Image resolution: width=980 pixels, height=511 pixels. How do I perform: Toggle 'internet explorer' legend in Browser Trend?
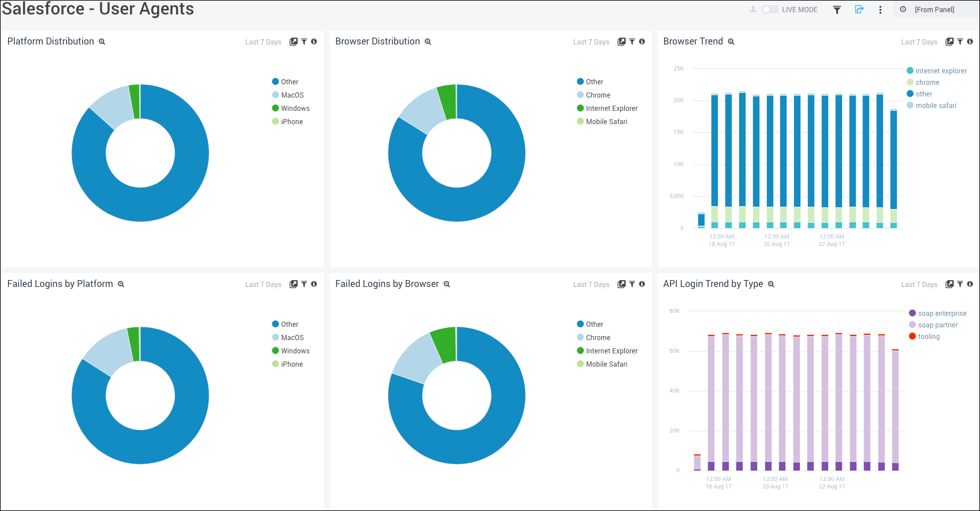pyautogui.click(x=941, y=71)
